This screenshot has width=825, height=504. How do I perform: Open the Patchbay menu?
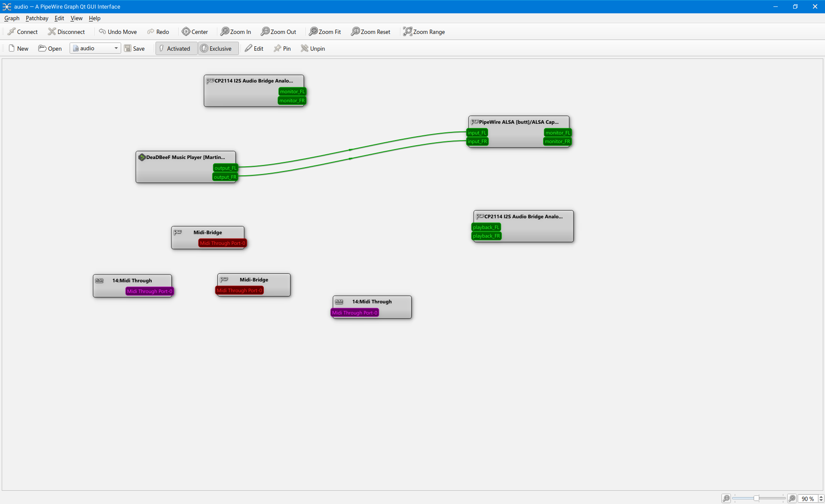point(37,18)
